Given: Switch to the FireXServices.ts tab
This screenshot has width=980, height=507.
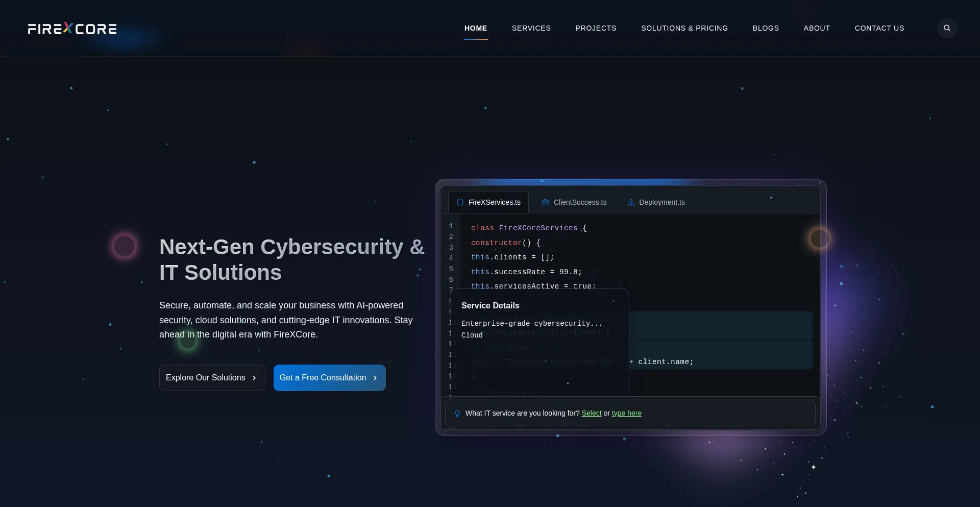Looking at the screenshot, I should tap(488, 202).
